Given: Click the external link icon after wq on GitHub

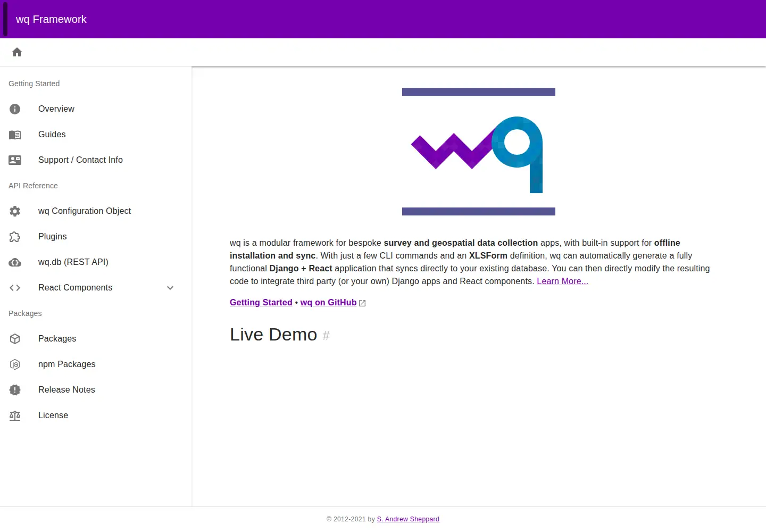Looking at the screenshot, I should [x=362, y=303].
